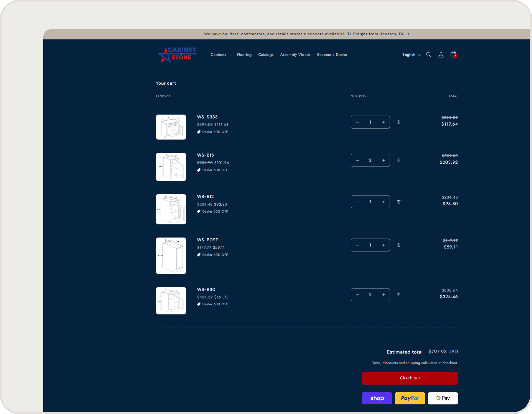Increase WS-B30 quantity with plus
This screenshot has height=414, width=532.
(383, 295)
